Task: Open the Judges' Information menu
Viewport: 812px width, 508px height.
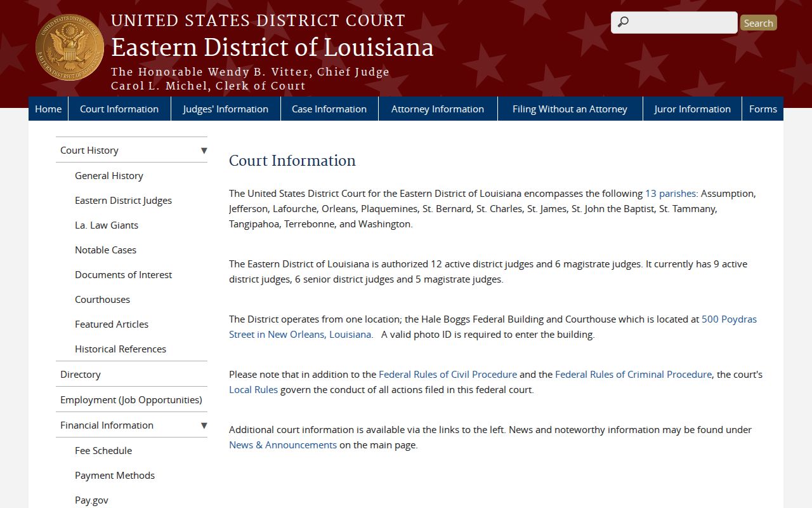Action: coord(226,109)
